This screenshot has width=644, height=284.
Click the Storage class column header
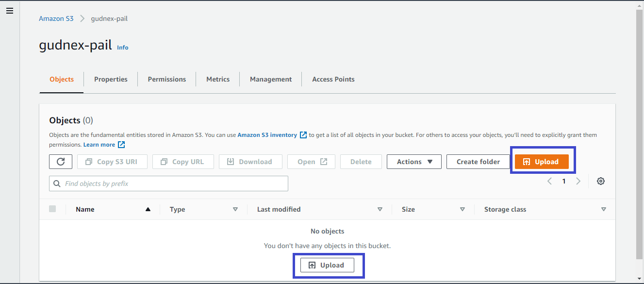pos(505,209)
